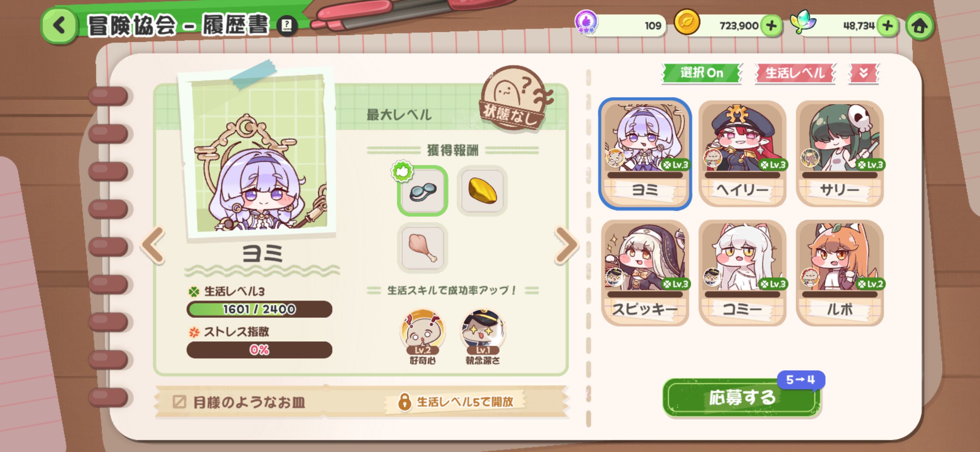The height and width of the screenshot is (452, 980).
Task: Select the ルポ character card
Action: [x=839, y=273]
